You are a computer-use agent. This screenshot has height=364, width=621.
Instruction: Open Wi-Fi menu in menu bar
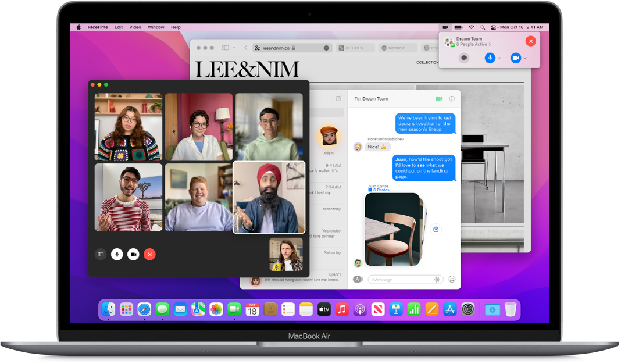pyautogui.click(x=472, y=27)
